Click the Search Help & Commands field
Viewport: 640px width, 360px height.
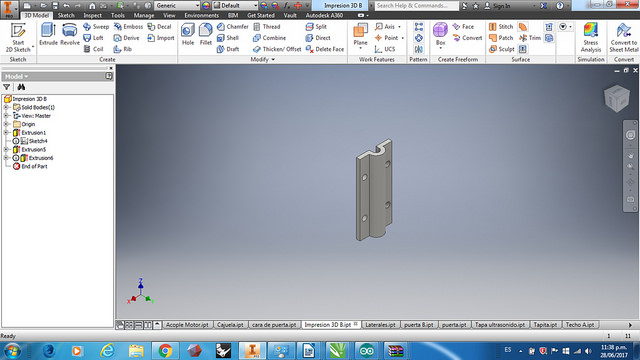416,6
